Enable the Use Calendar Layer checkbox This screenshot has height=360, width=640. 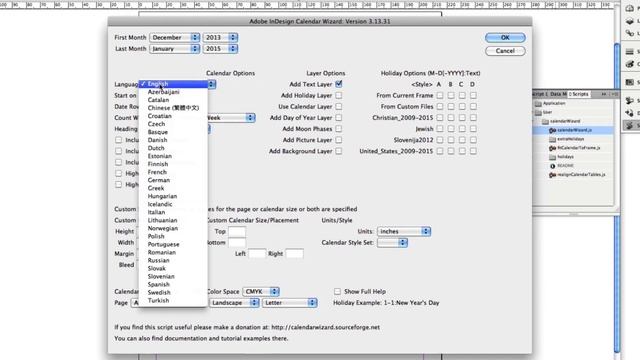pos(339,107)
